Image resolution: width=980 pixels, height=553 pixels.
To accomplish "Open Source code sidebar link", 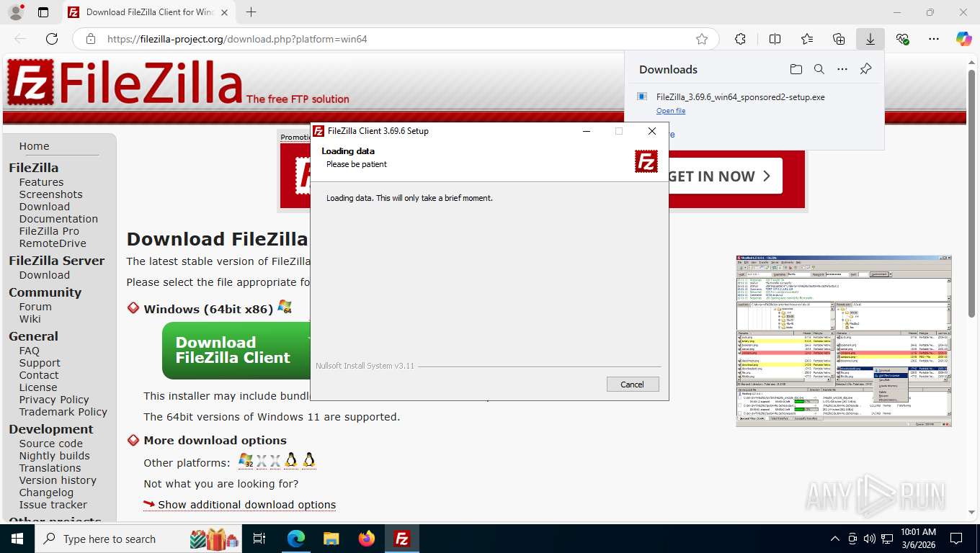I will [x=51, y=444].
